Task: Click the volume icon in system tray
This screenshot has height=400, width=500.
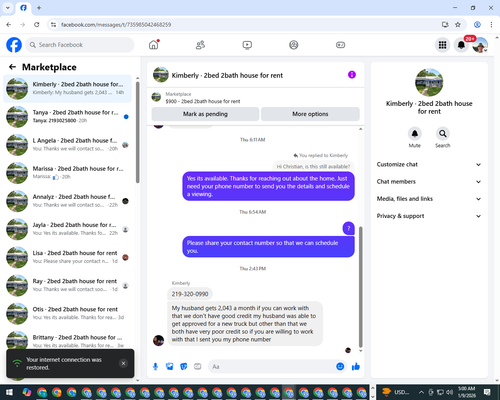Action: point(449,392)
